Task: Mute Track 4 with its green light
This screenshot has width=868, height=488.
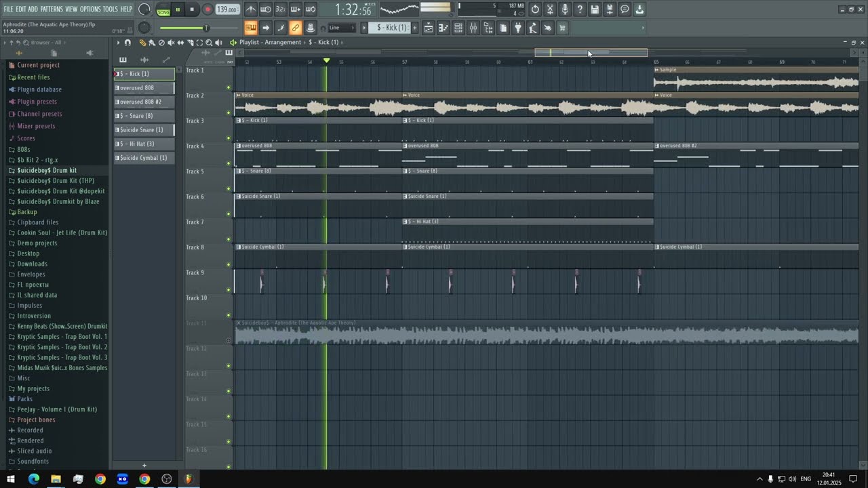Action: pyautogui.click(x=229, y=163)
